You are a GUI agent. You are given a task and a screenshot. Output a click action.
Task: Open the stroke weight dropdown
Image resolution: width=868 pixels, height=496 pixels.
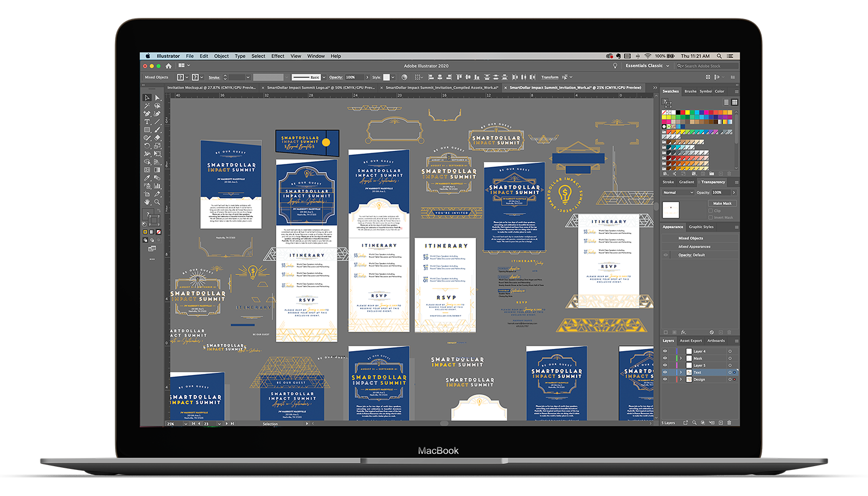248,77
